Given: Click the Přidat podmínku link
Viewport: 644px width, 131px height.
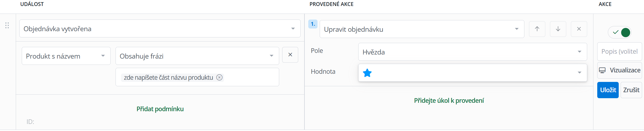Looking at the screenshot, I should coord(160,109).
